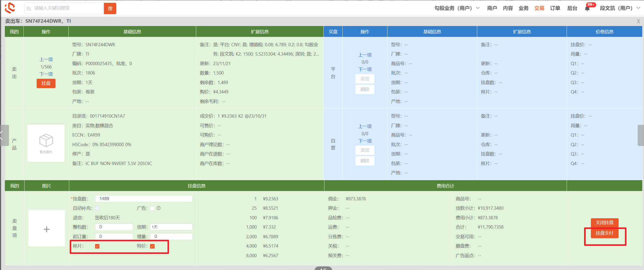Click the help question mark beside 广告
Screen dimensions: 644x270
tap(158, 208)
